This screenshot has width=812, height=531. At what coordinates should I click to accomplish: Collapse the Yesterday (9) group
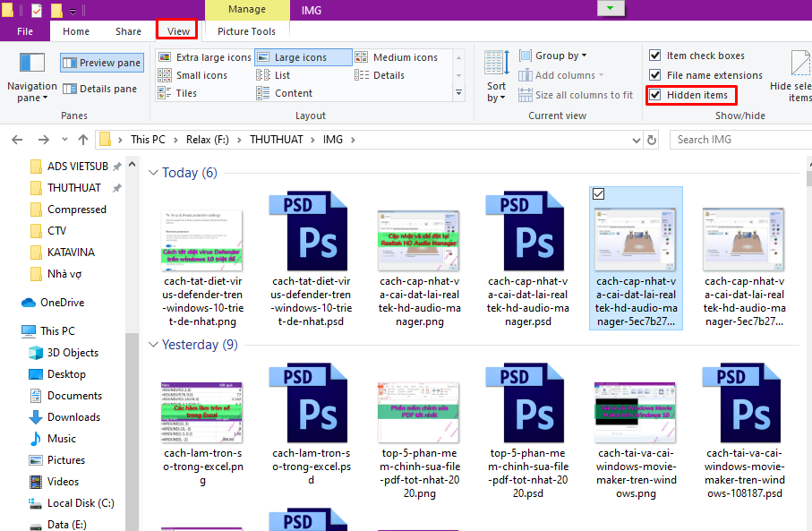(x=153, y=345)
